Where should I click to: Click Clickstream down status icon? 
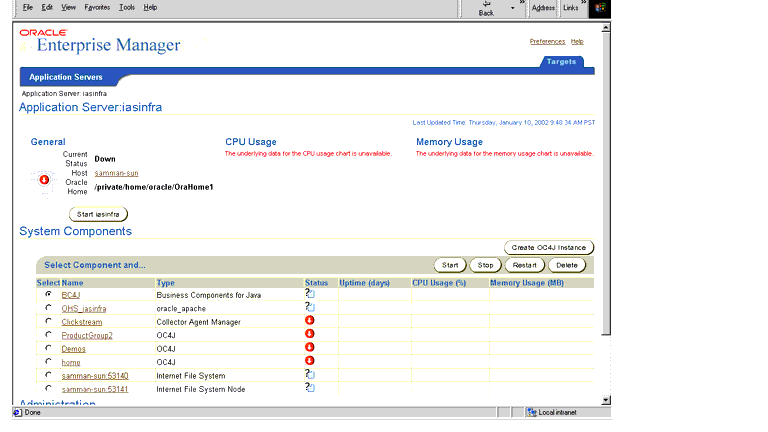click(x=310, y=320)
